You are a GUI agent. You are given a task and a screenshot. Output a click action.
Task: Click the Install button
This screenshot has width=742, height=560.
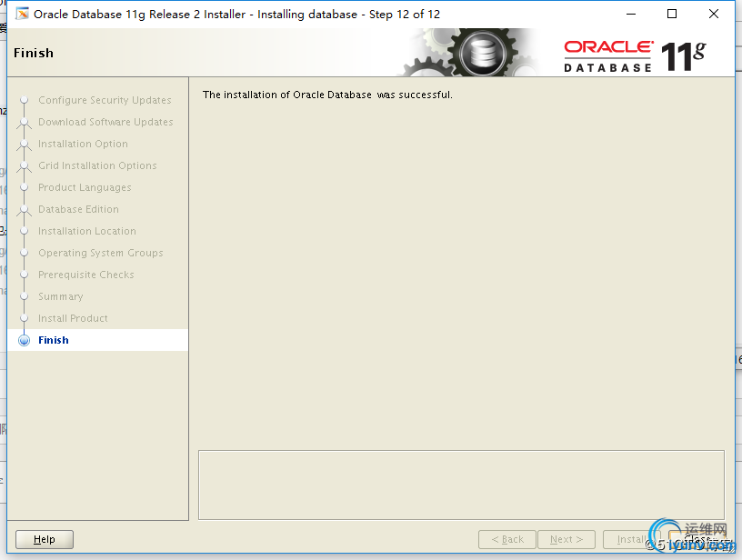tap(631, 539)
